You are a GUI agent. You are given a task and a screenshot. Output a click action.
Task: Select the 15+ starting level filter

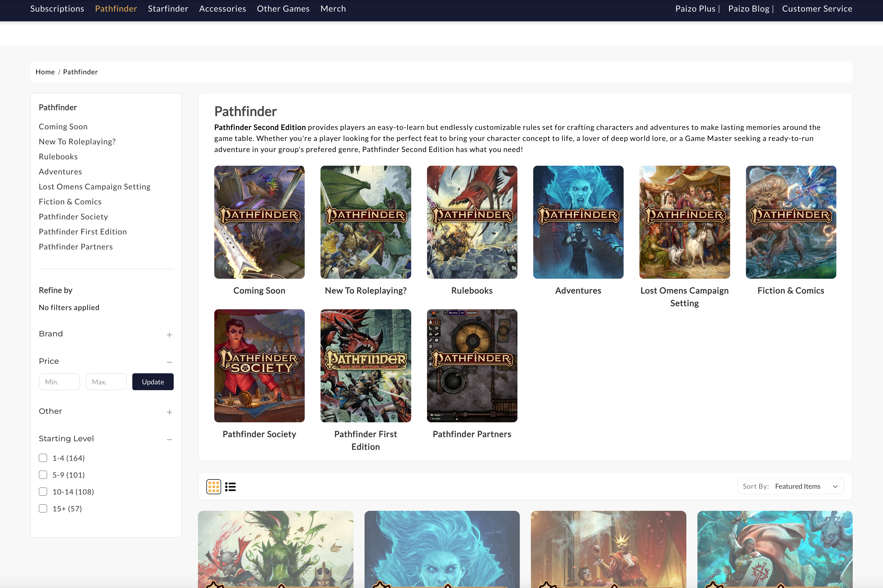[43, 508]
